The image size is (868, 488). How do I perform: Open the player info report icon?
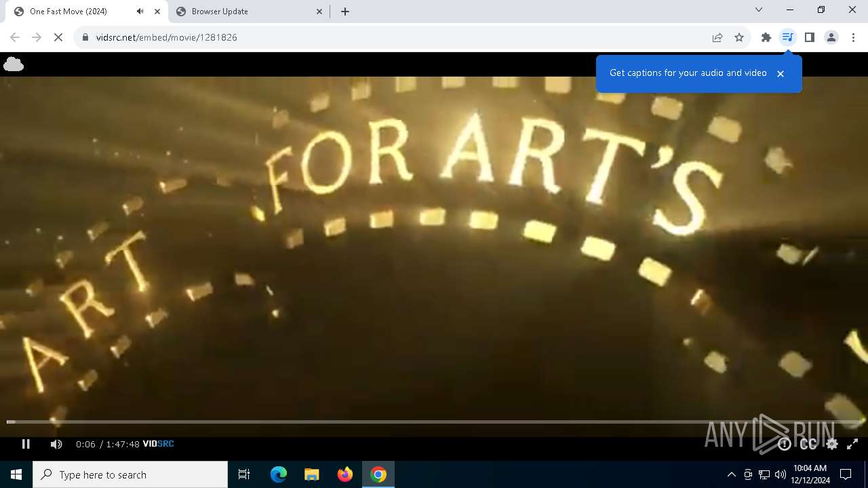(785, 444)
